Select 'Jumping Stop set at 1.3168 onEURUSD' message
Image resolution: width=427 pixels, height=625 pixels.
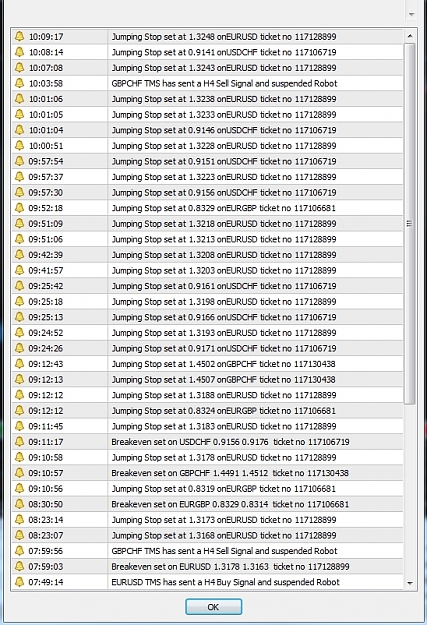224,535
